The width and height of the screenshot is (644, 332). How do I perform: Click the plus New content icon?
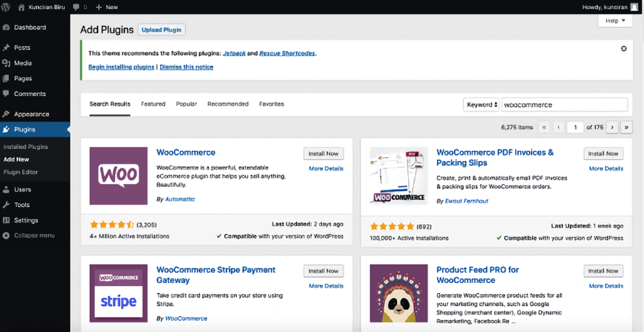tap(99, 7)
